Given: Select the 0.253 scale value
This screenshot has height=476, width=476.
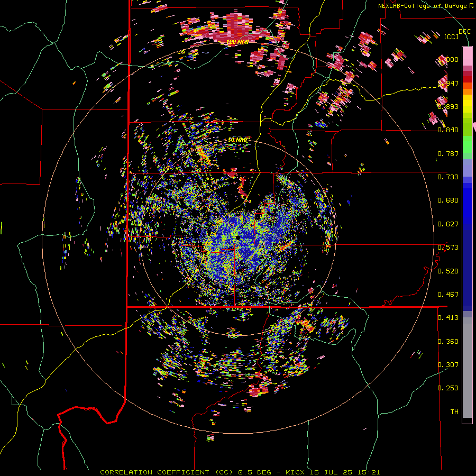Looking at the screenshot, I should pos(448,388).
